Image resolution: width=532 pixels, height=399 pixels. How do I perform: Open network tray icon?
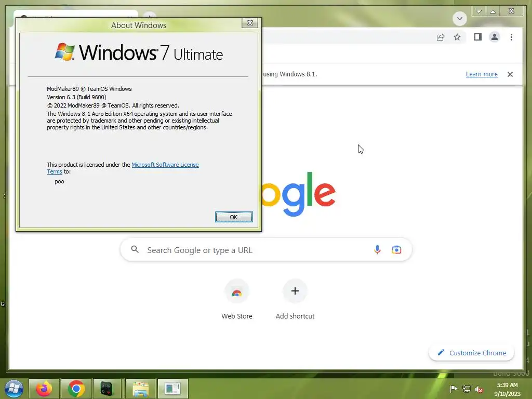click(x=467, y=389)
